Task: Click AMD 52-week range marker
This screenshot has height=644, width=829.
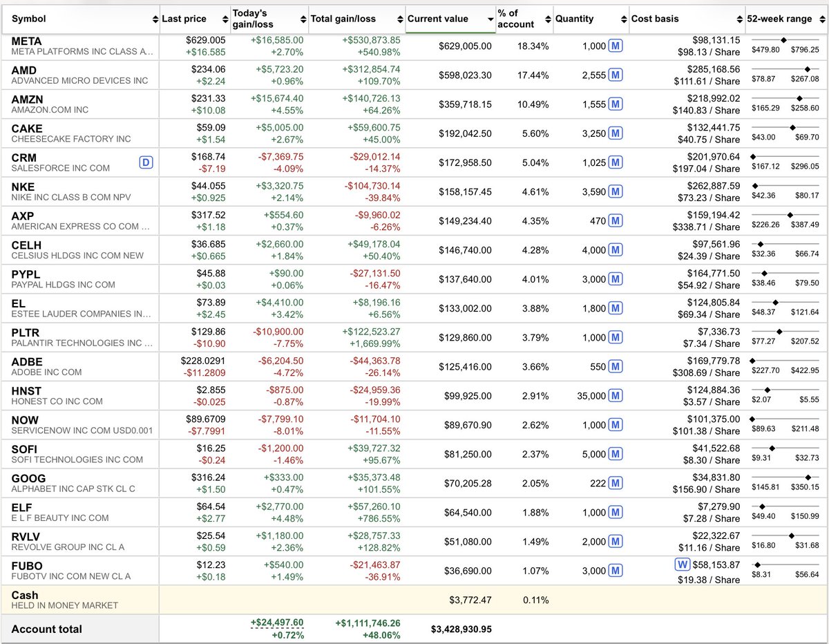Action: pyautogui.click(x=807, y=69)
